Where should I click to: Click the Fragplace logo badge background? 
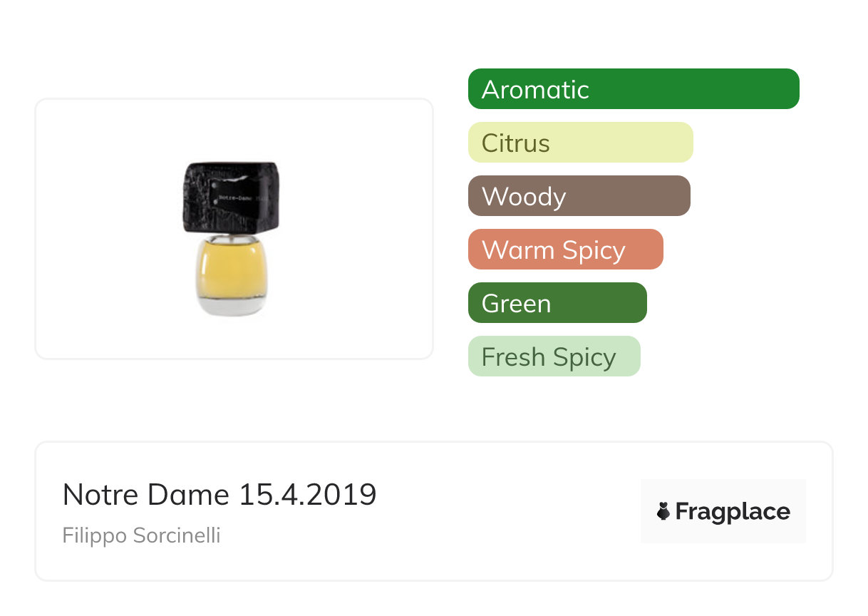pos(723,492)
